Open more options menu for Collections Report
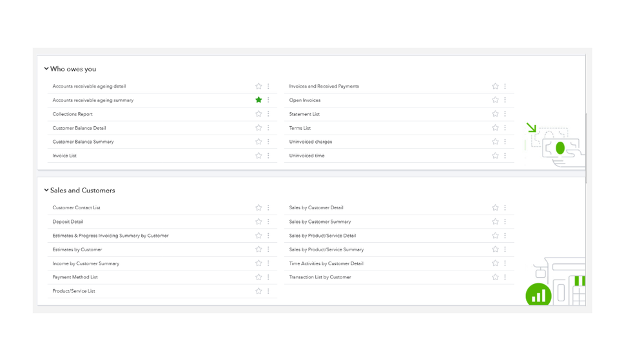Viewport: 644px width, 362px height. tap(269, 114)
